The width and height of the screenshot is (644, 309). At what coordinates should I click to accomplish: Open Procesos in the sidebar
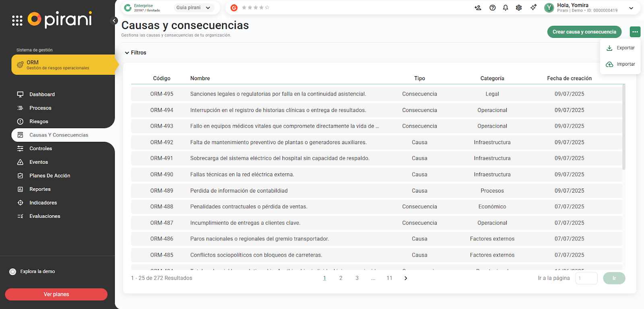[40, 108]
